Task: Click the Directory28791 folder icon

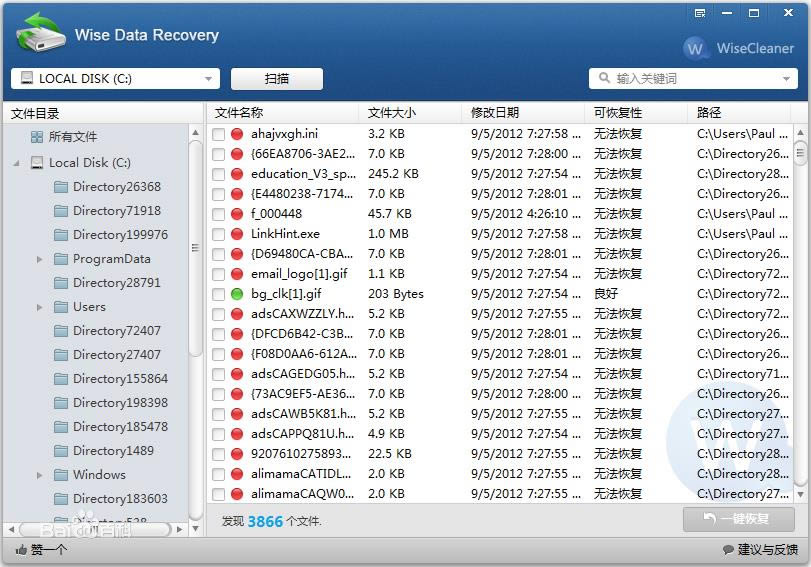Action: click(x=61, y=282)
